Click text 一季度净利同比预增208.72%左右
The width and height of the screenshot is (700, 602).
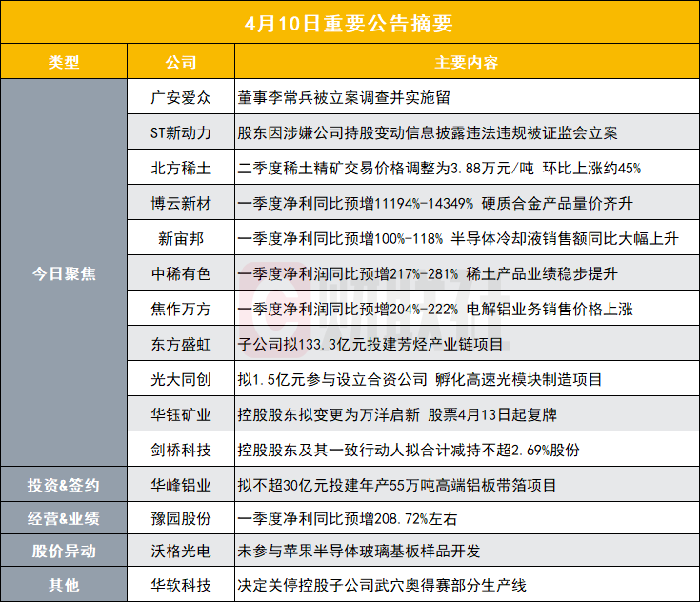[348, 518]
